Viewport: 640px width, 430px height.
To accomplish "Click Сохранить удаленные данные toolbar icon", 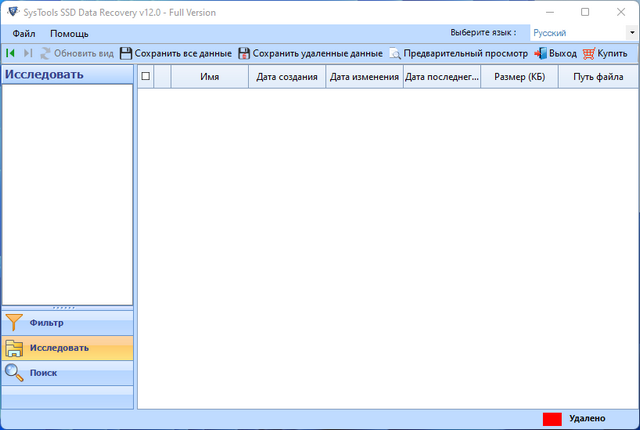I will 244,53.
